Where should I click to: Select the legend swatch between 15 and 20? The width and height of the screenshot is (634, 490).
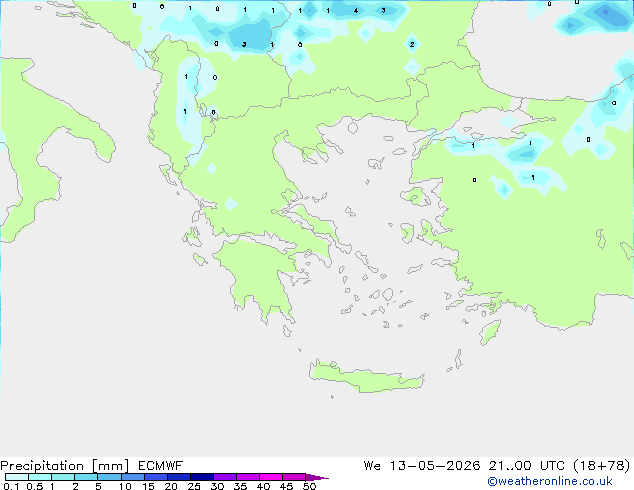[156, 477]
